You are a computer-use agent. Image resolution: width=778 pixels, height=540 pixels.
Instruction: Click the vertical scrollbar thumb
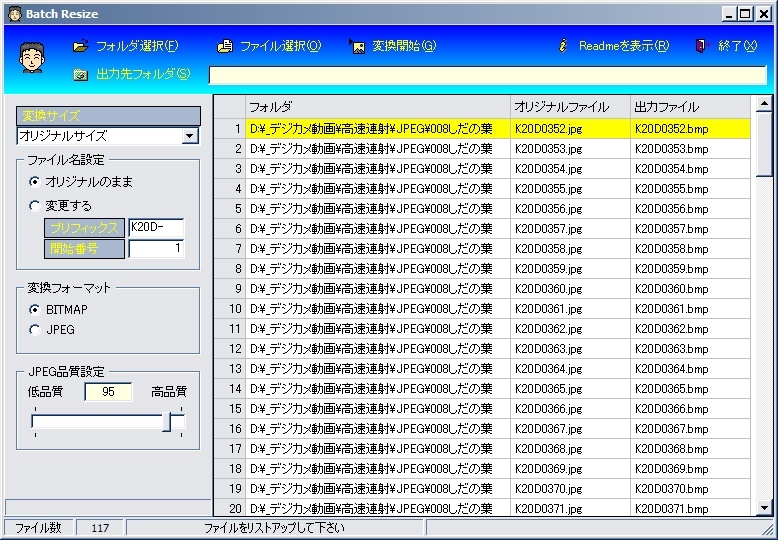764,144
